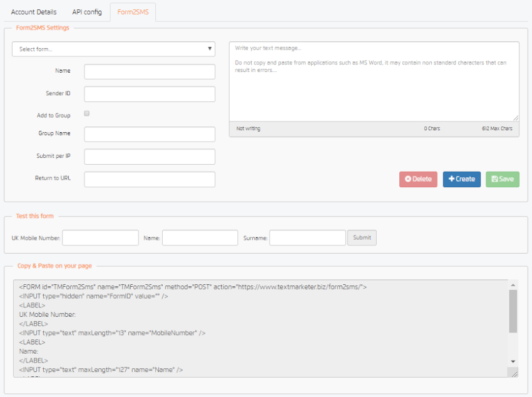Enable the Add to Group checkbox
Screen dimensions: 532x397
[x=87, y=113]
